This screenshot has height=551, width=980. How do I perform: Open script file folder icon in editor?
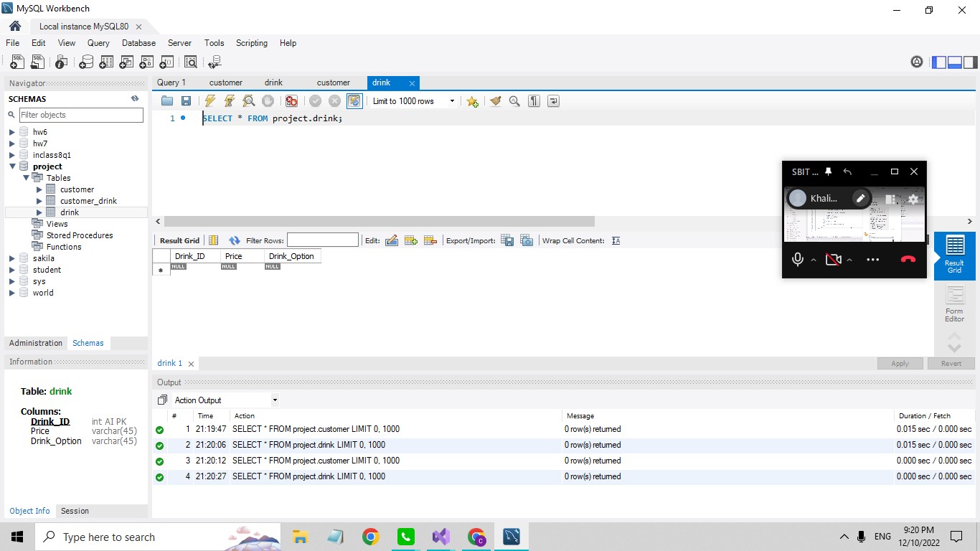167,101
